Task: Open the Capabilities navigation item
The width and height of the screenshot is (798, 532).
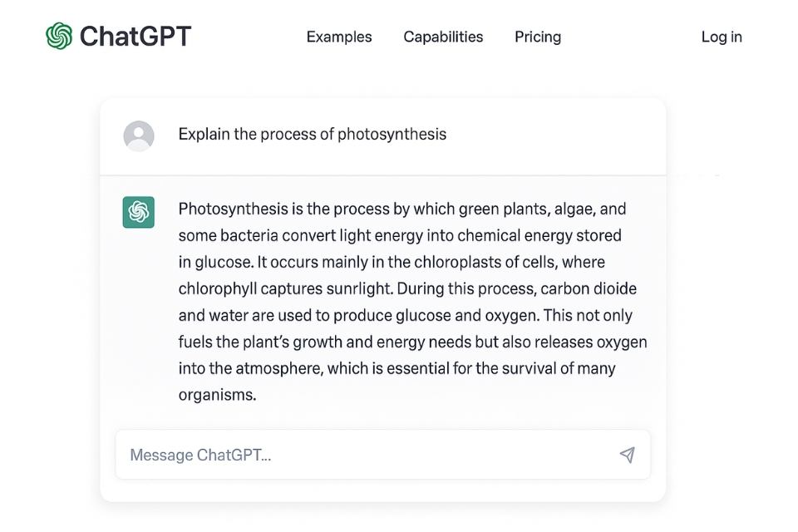Action: click(443, 37)
